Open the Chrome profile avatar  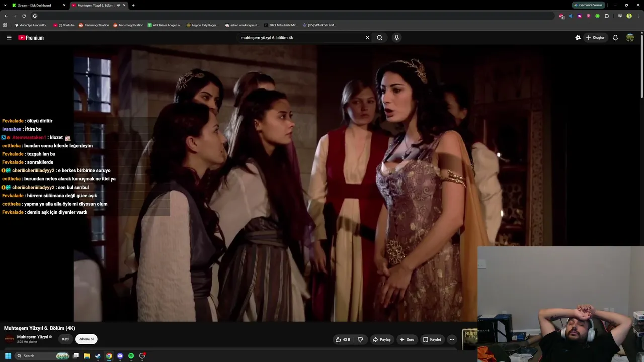click(629, 16)
